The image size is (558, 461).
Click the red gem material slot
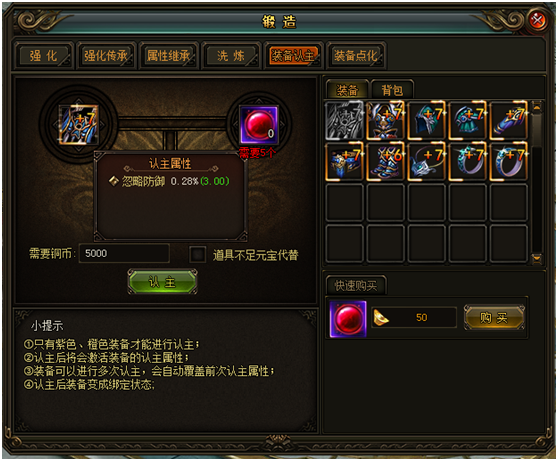259,125
